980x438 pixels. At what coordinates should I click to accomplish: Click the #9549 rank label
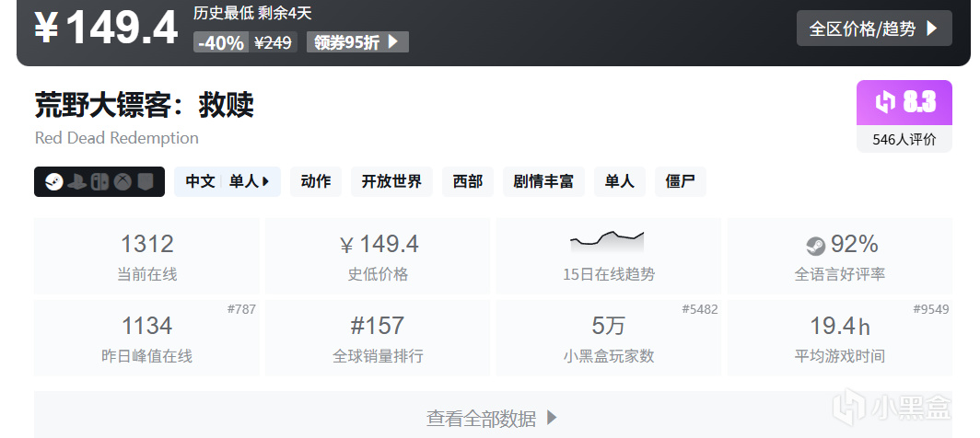(x=931, y=308)
